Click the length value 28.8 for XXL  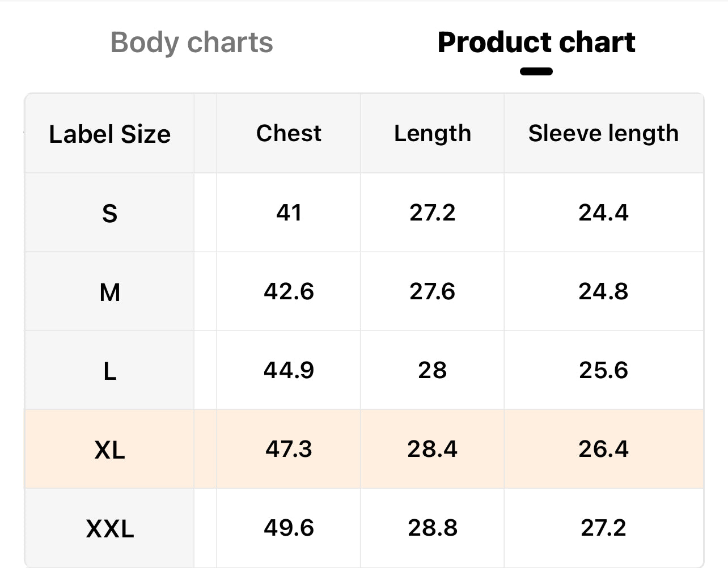432,528
